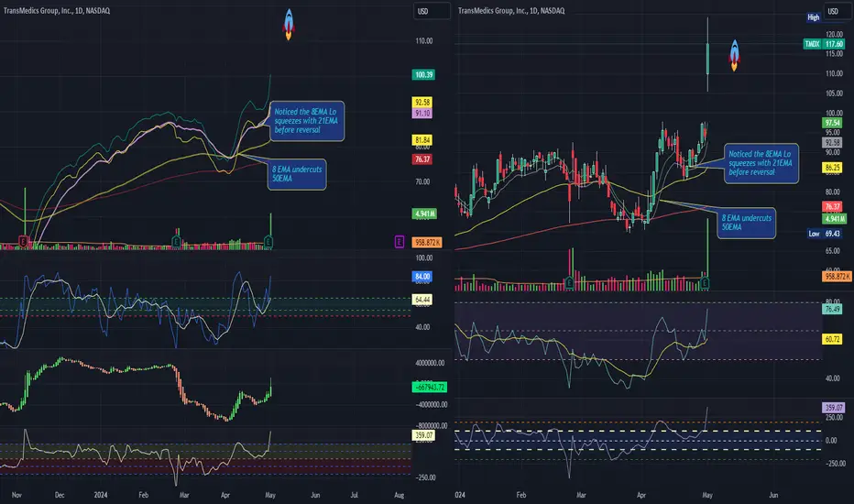Click the yellow 64.44 indicator label

422,300
